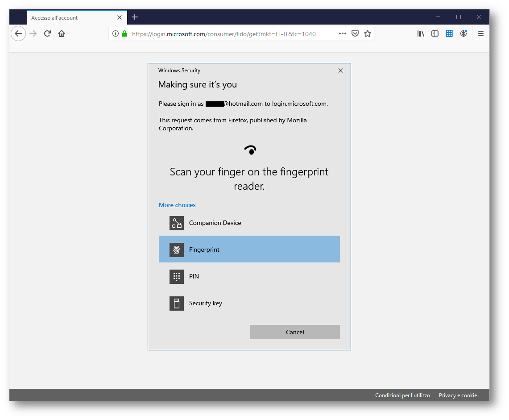Choose Security key sign-in option
This screenshot has height=420, width=509.
(x=249, y=303)
